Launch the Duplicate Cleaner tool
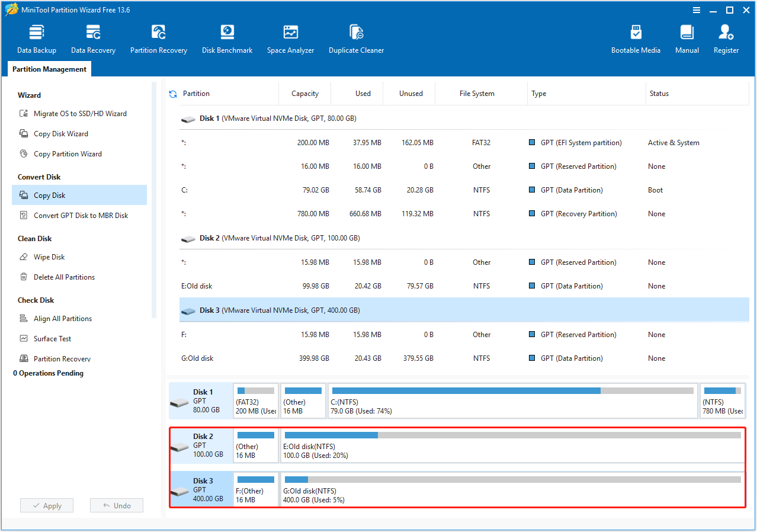Screen dimensions: 757x532 (x=356, y=39)
